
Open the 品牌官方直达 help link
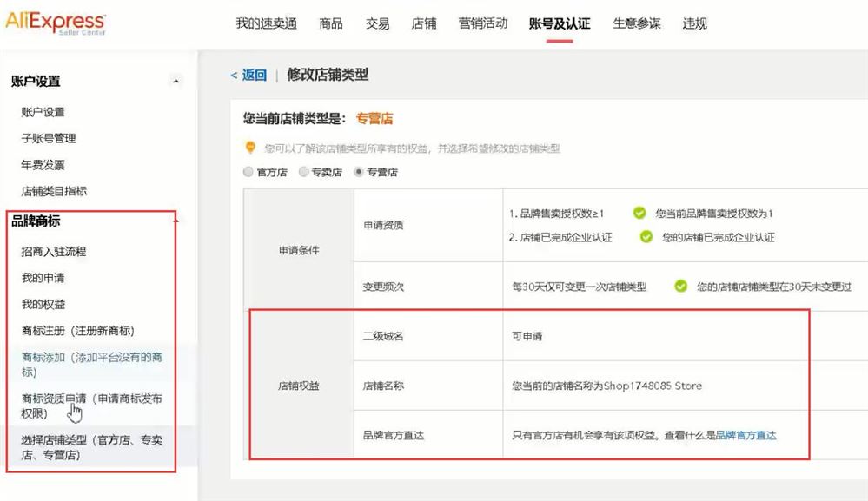click(x=745, y=435)
